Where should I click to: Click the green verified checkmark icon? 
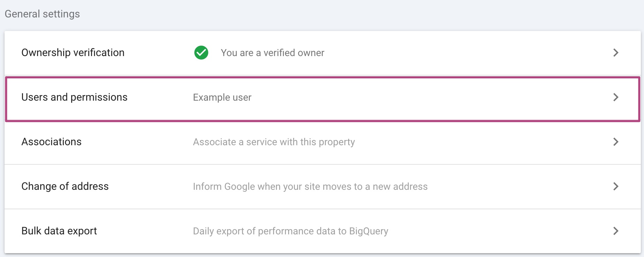(201, 53)
